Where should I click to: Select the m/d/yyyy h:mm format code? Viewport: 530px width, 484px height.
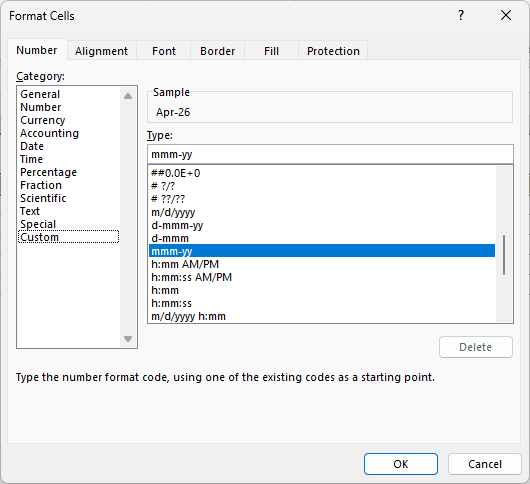point(322,316)
